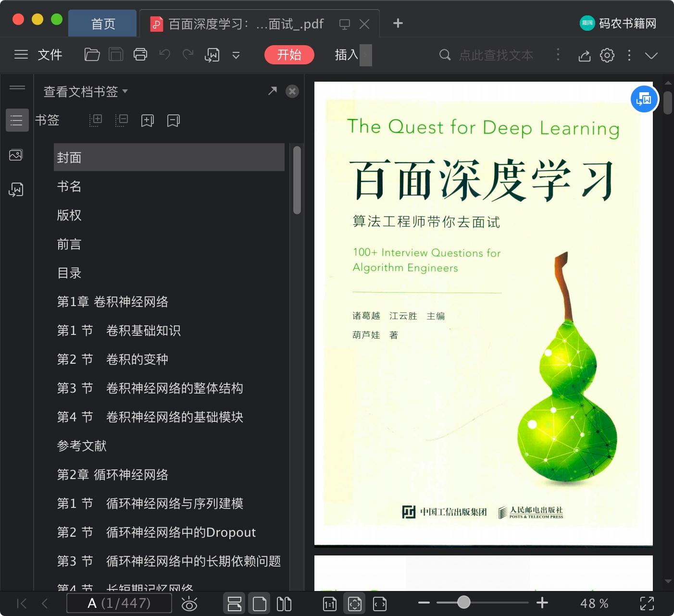Switch to the 首页 tab
This screenshot has height=616, width=674.
tap(103, 24)
